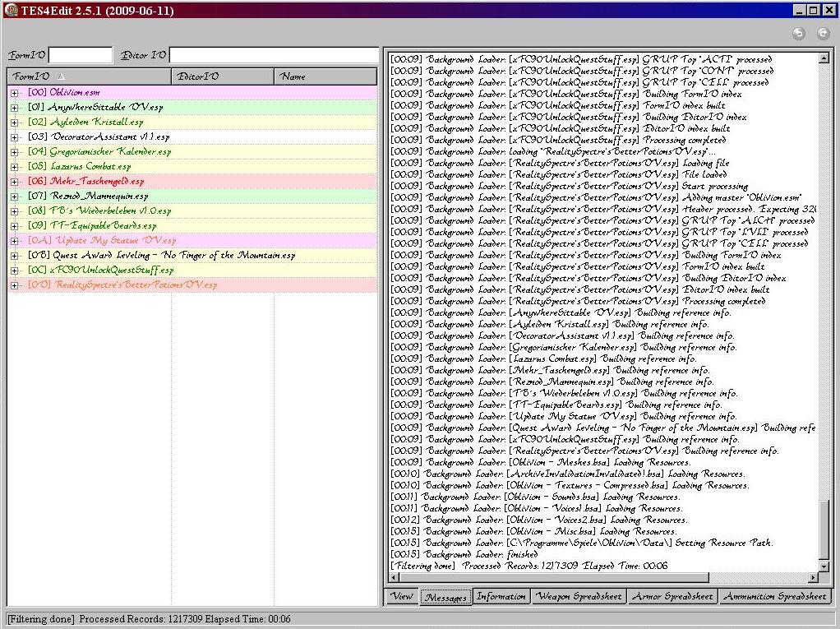Expand the Mehr_Taschengeld.esp plugin node
The width and height of the screenshot is (840, 629).
click(15, 182)
